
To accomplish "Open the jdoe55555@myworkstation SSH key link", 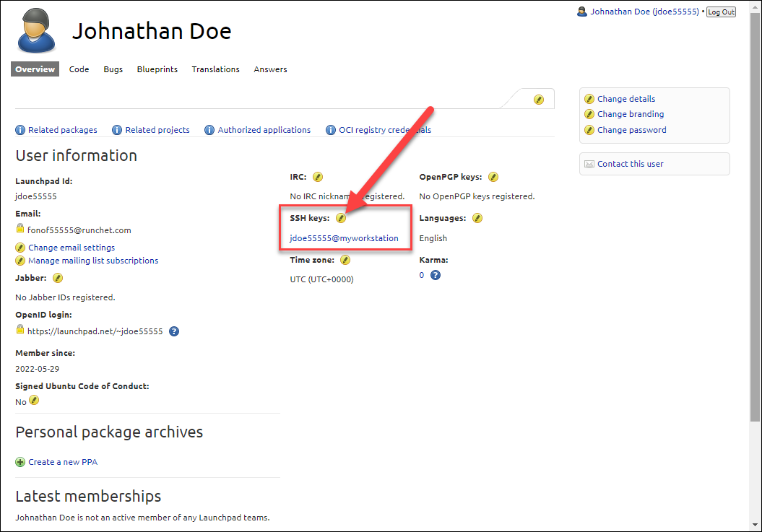I will tap(344, 238).
